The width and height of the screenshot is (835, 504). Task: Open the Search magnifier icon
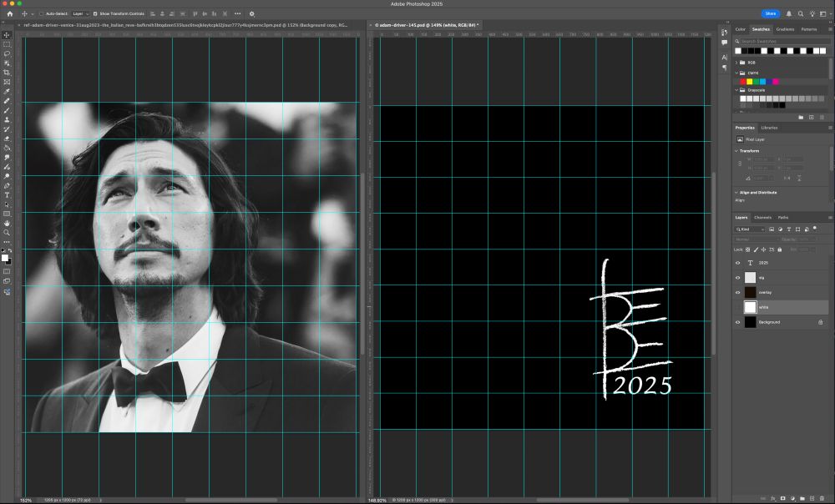point(801,14)
